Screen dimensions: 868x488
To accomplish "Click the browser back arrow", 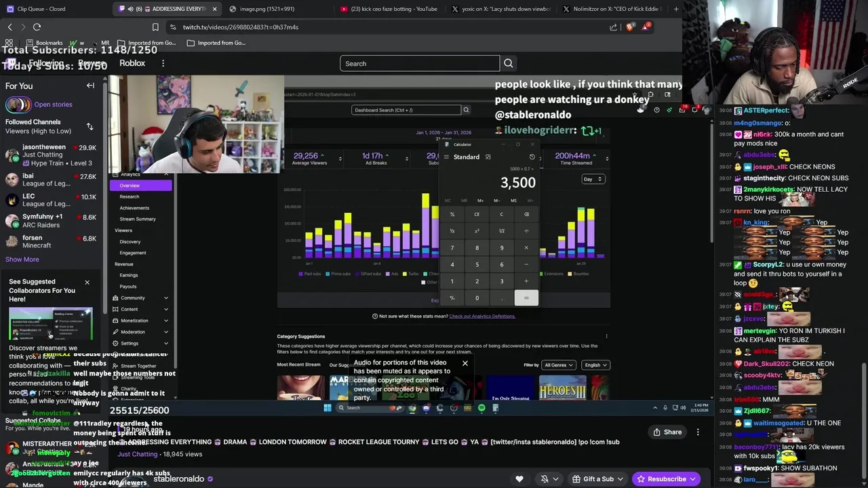I will [9, 27].
